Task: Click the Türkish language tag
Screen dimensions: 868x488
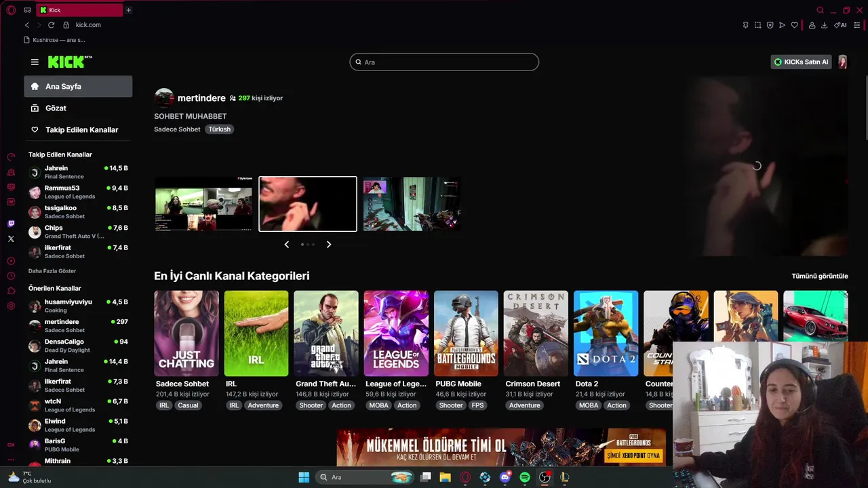Action: point(219,129)
